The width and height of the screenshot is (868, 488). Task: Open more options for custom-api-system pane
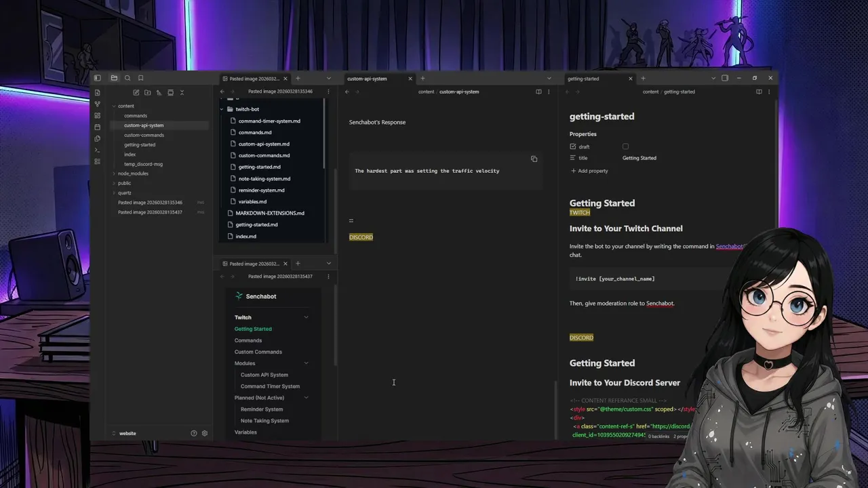549,91
